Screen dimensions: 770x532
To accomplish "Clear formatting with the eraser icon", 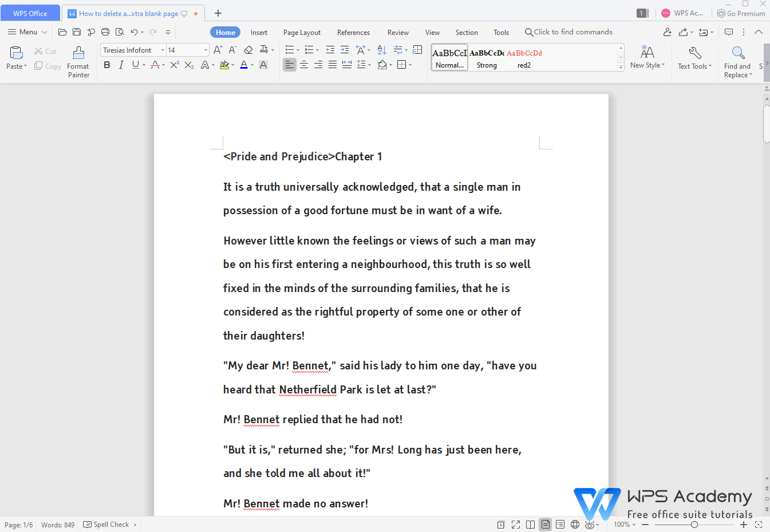I will (x=248, y=50).
